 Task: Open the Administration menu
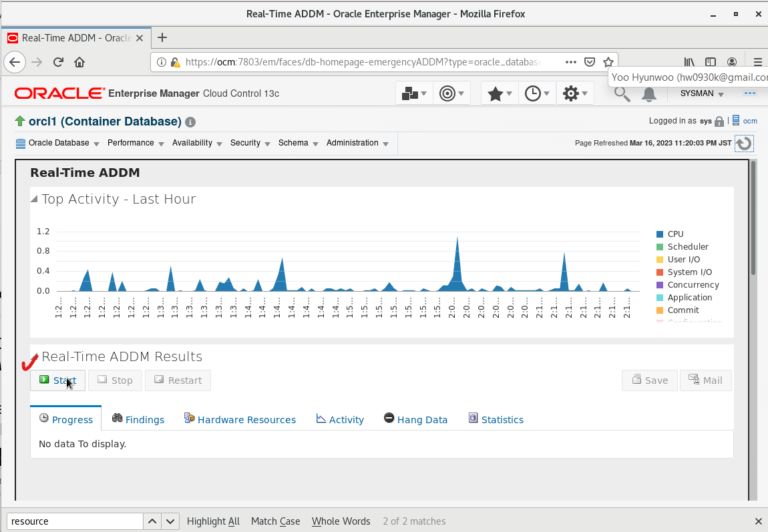point(357,143)
